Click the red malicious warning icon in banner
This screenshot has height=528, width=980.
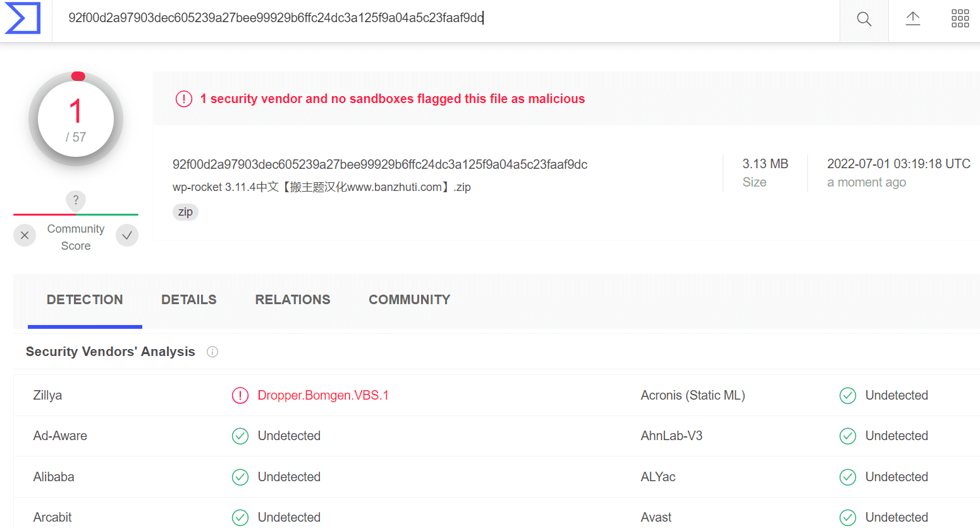coord(184,99)
